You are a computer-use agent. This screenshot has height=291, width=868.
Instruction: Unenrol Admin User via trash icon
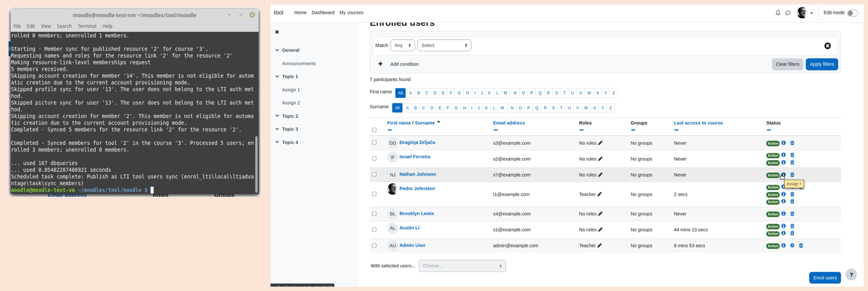click(801, 246)
